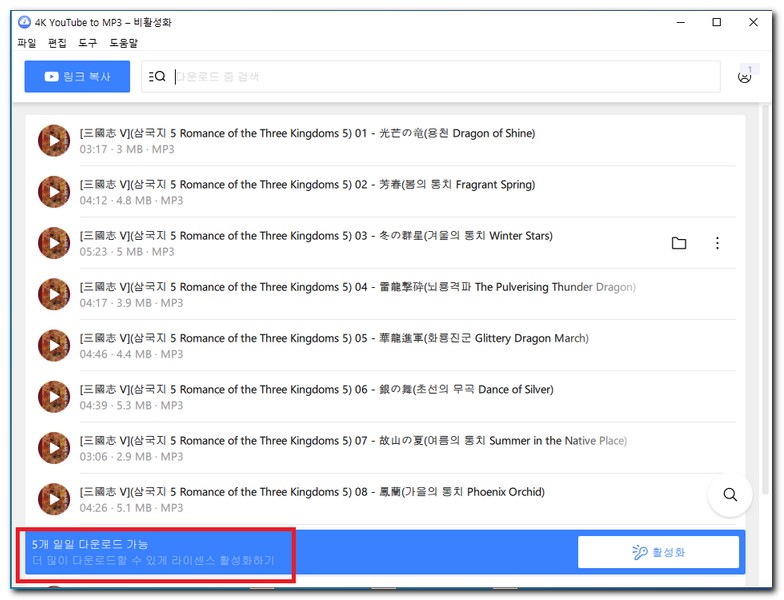Open more options for Winter Stars track
The width and height of the screenshot is (784, 600).
718,243
